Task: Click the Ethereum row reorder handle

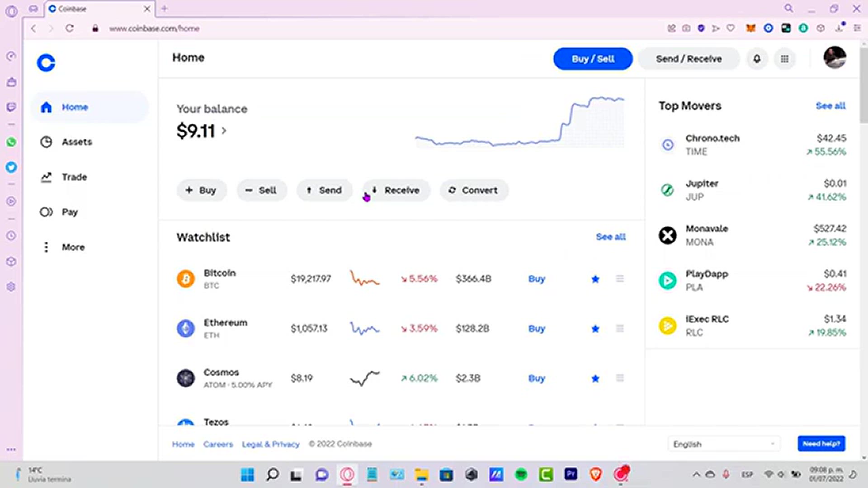Action: pyautogui.click(x=620, y=328)
